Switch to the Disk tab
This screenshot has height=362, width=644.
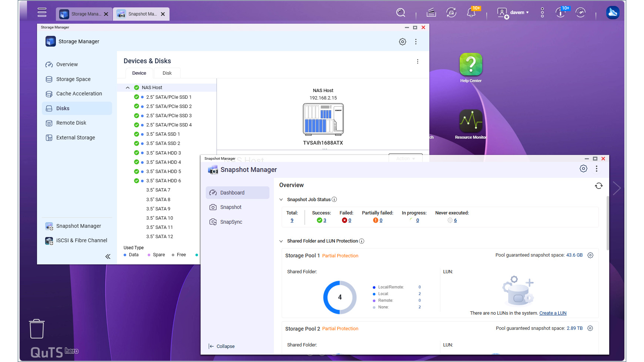(167, 73)
